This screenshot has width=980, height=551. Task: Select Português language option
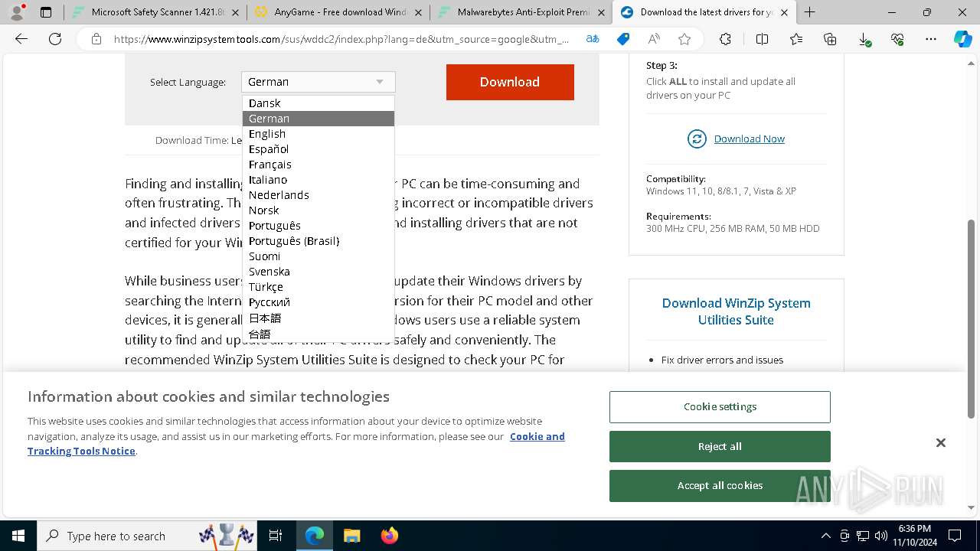click(x=318, y=226)
